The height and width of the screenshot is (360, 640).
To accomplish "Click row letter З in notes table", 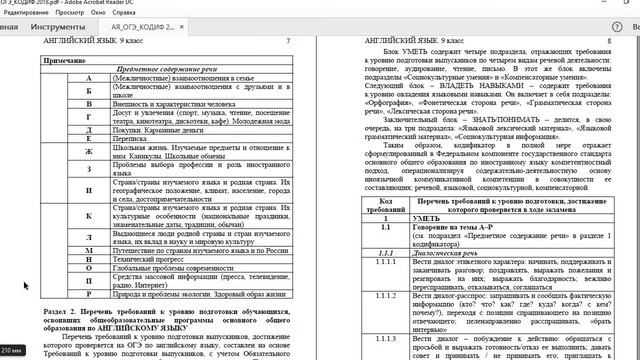I will [89, 169].
